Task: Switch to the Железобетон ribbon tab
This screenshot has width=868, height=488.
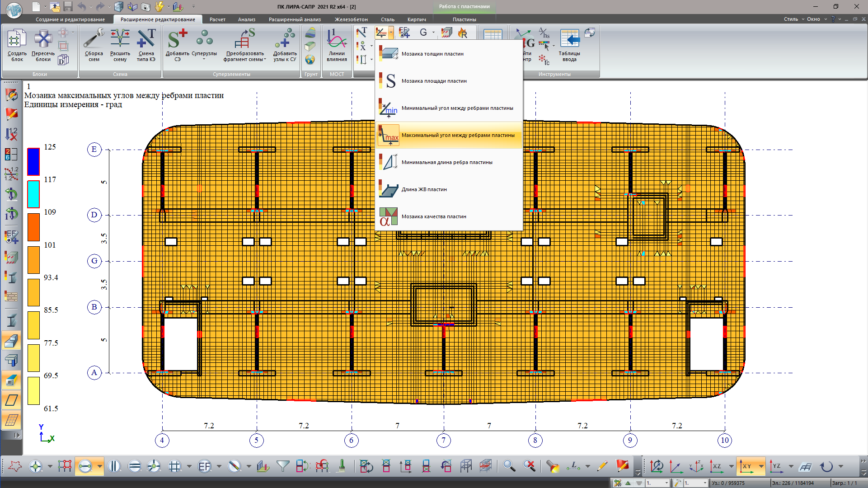Action: (351, 19)
